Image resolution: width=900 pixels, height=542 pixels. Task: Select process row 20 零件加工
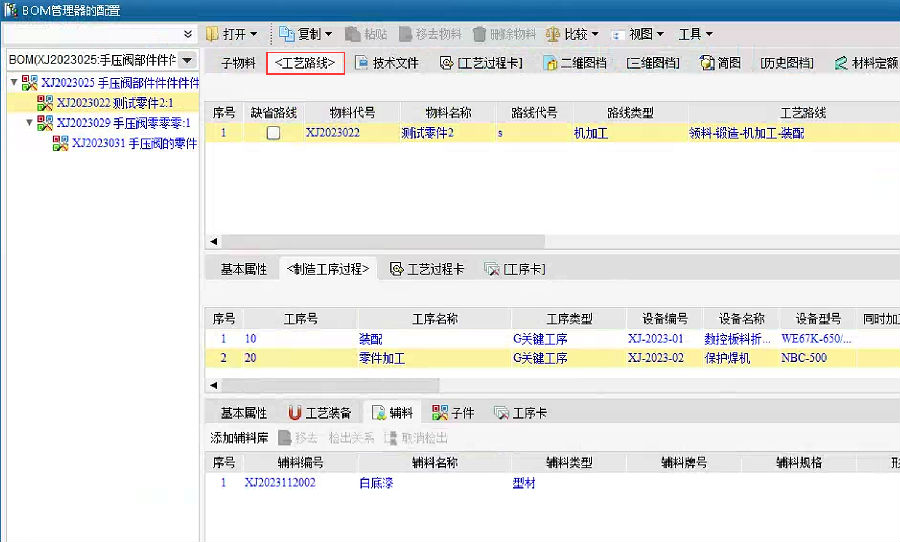pyautogui.click(x=551, y=358)
